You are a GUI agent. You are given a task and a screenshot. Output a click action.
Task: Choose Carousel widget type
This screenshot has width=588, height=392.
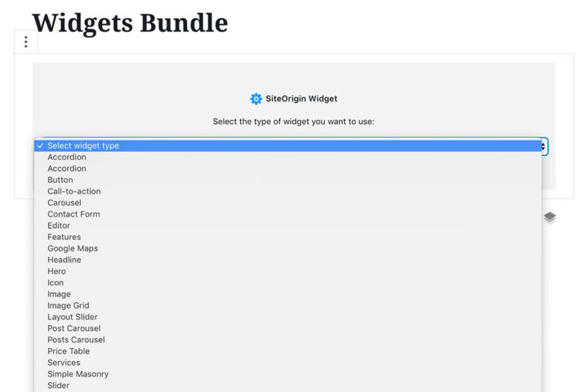[x=65, y=203]
